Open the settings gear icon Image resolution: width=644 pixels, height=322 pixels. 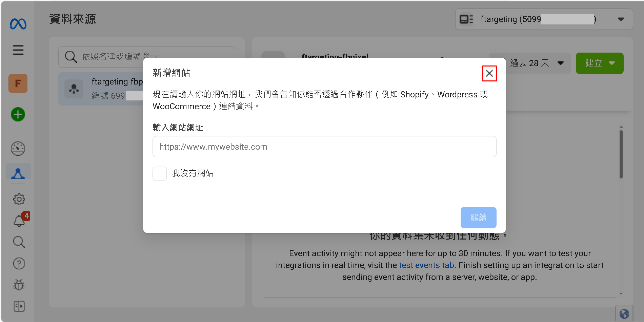click(19, 199)
